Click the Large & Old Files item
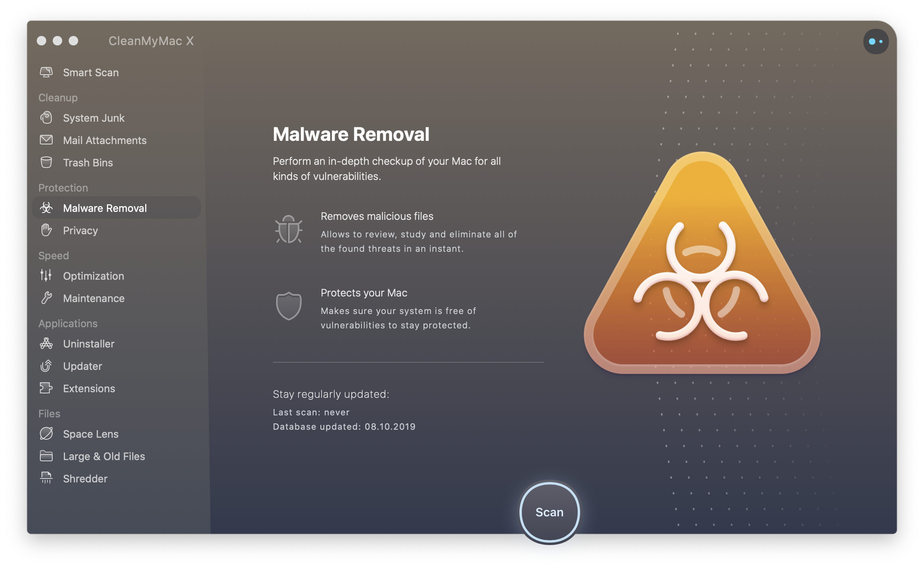924x569 pixels. click(x=103, y=455)
